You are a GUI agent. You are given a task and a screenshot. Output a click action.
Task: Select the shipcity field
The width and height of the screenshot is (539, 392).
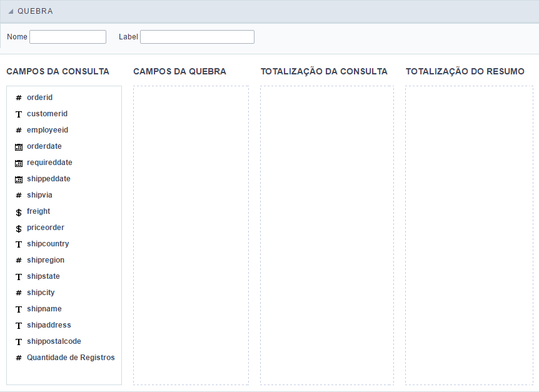41,293
